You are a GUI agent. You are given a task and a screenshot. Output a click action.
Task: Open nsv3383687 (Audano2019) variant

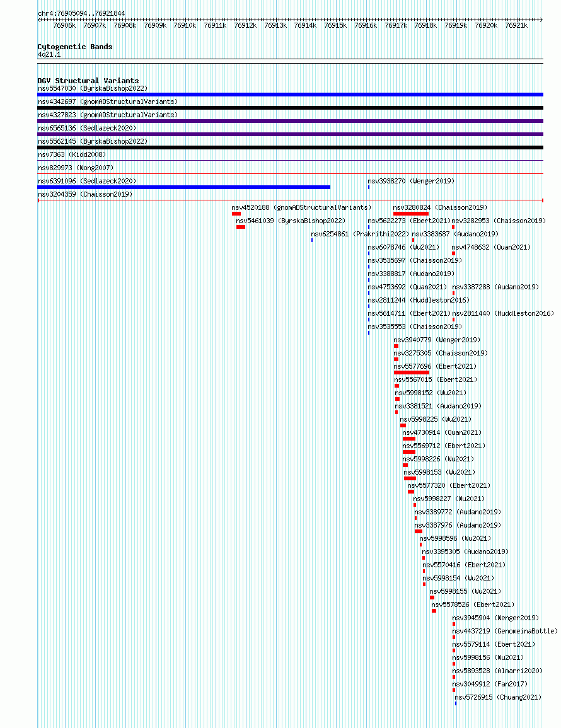[455, 234]
